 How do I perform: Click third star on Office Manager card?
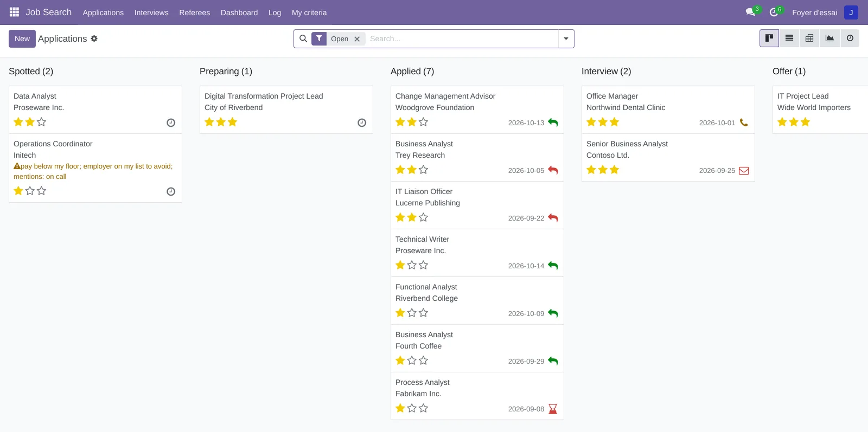[615, 122]
